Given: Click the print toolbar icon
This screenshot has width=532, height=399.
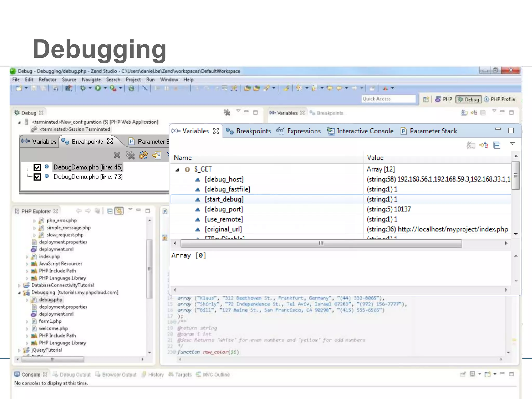Looking at the screenshot, I should (55, 88).
